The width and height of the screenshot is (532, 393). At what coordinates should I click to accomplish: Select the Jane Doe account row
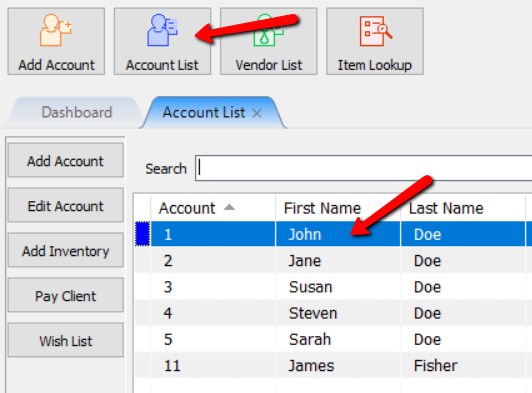(x=334, y=260)
